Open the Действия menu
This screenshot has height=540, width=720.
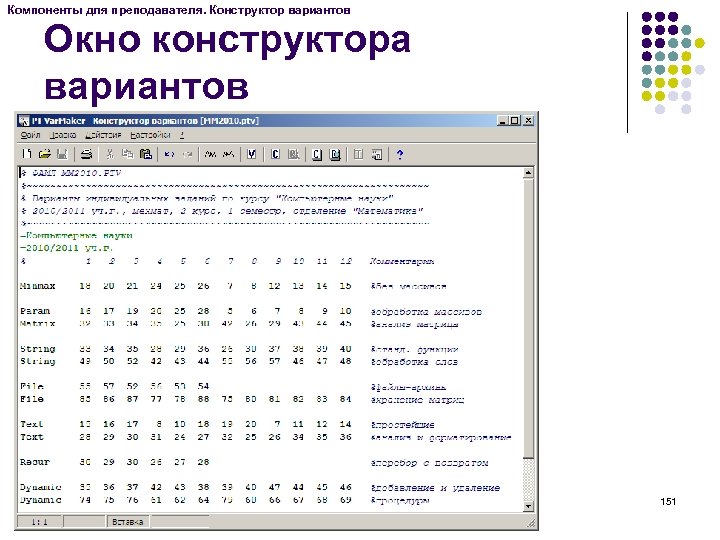pos(103,135)
